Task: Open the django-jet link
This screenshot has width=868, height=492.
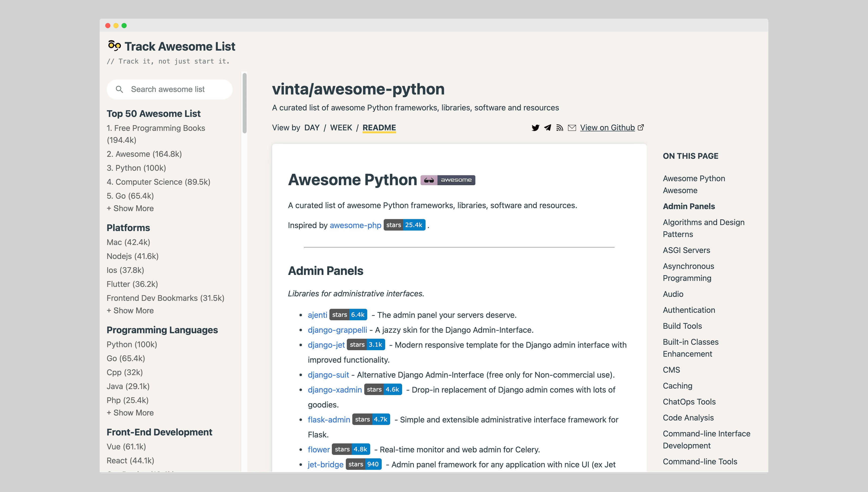Action: [x=326, y=345]
